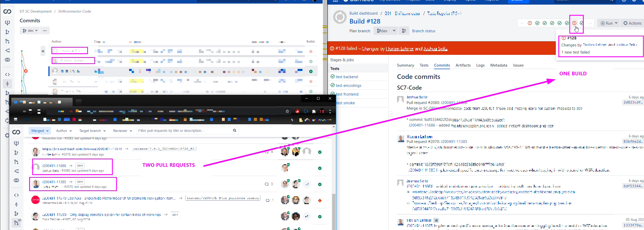Open commit hash 2d823cdf
Image resolution: width=644 pixels, height=230 pixels.
(x=633, y=102)
